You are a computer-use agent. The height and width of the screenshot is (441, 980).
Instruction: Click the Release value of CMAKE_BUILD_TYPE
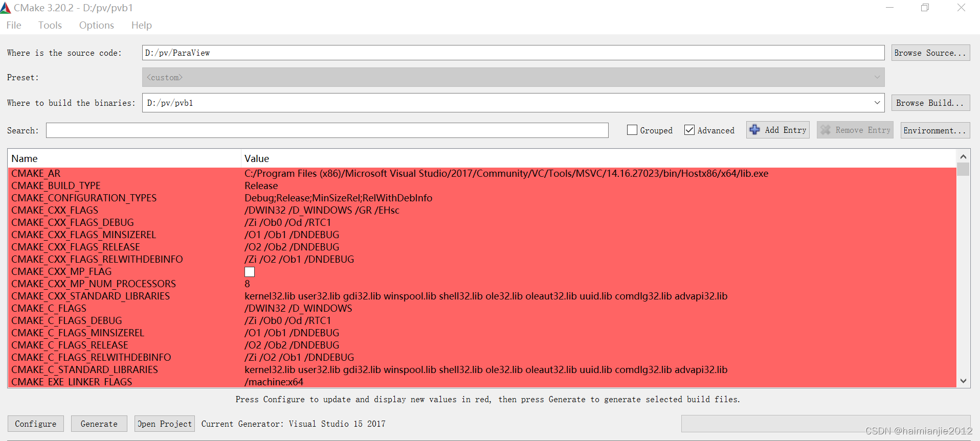(261, 186)
